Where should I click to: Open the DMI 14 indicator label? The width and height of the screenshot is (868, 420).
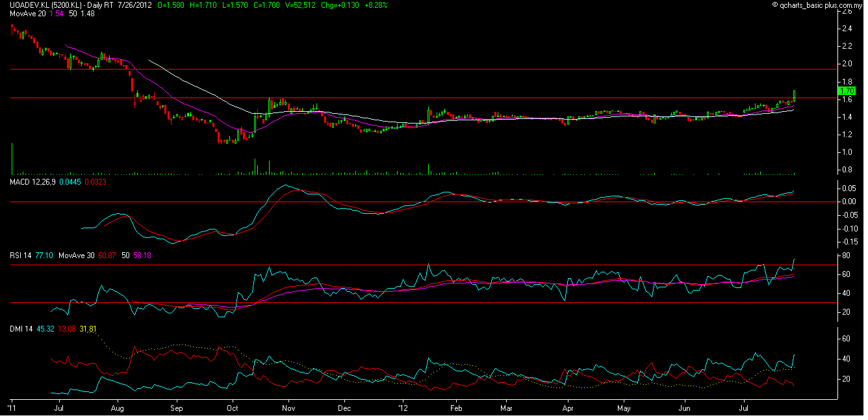click(x=20, y=329)
